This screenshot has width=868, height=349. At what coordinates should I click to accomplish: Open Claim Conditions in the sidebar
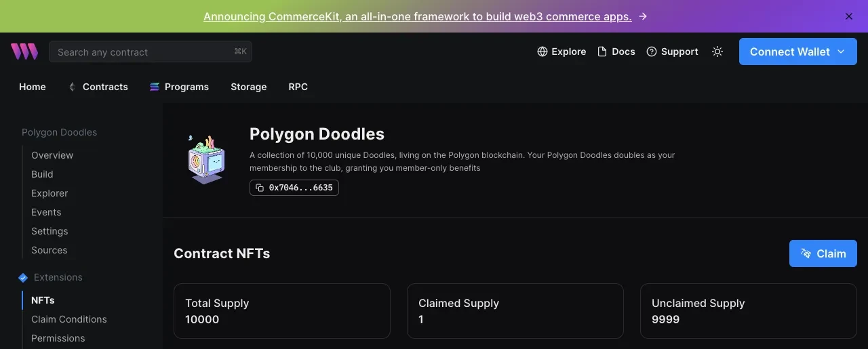click(x=69, y=319)
